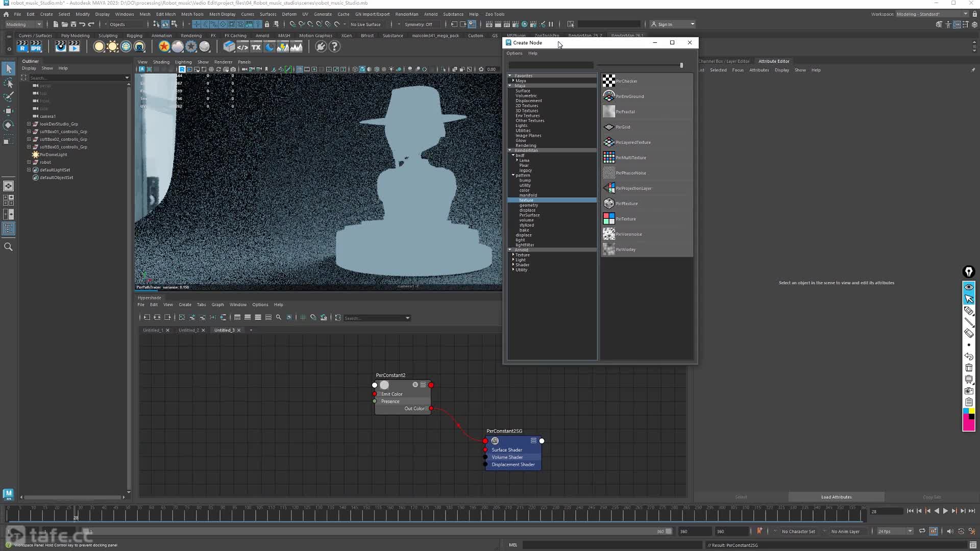980x551 pixels.
Task: Click the Load Attributes button
Action: [836, 497]
